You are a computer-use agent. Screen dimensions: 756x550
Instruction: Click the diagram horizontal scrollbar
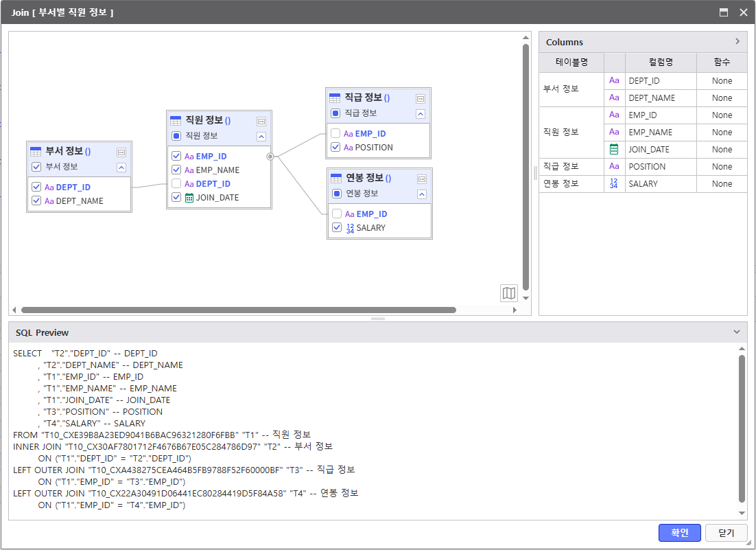(x=238, y=310)
